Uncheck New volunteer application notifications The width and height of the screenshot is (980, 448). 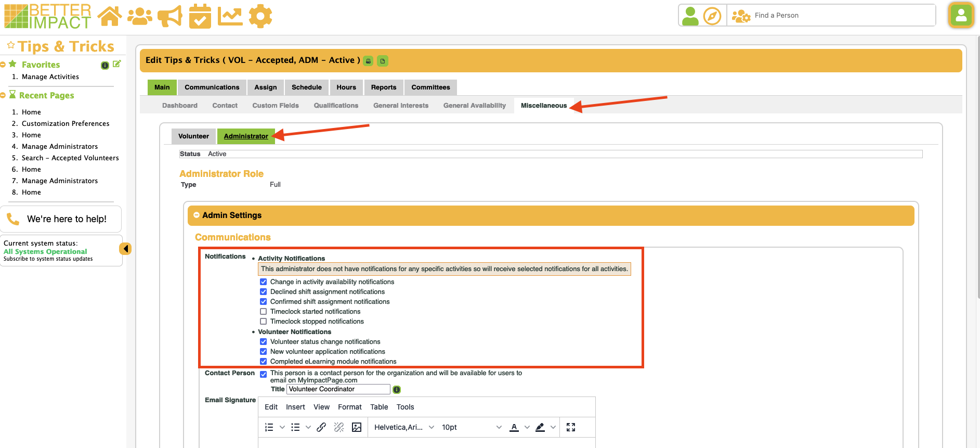click(264, 352)
